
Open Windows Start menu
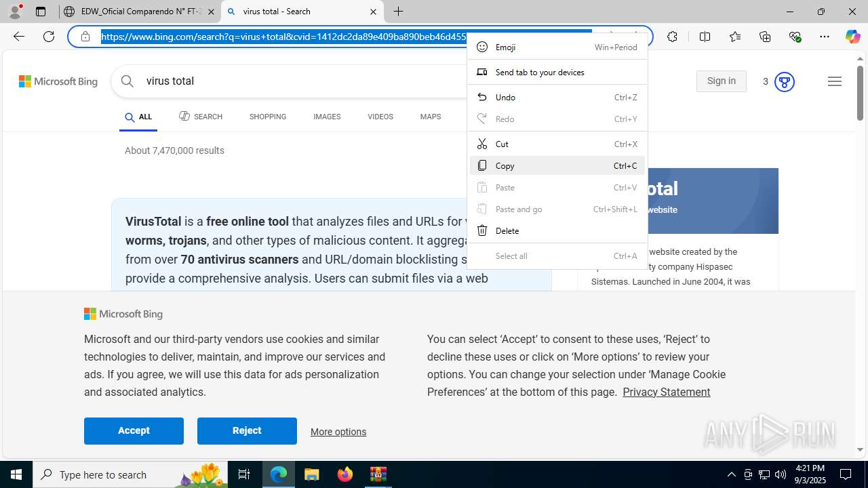coord(16,474)
